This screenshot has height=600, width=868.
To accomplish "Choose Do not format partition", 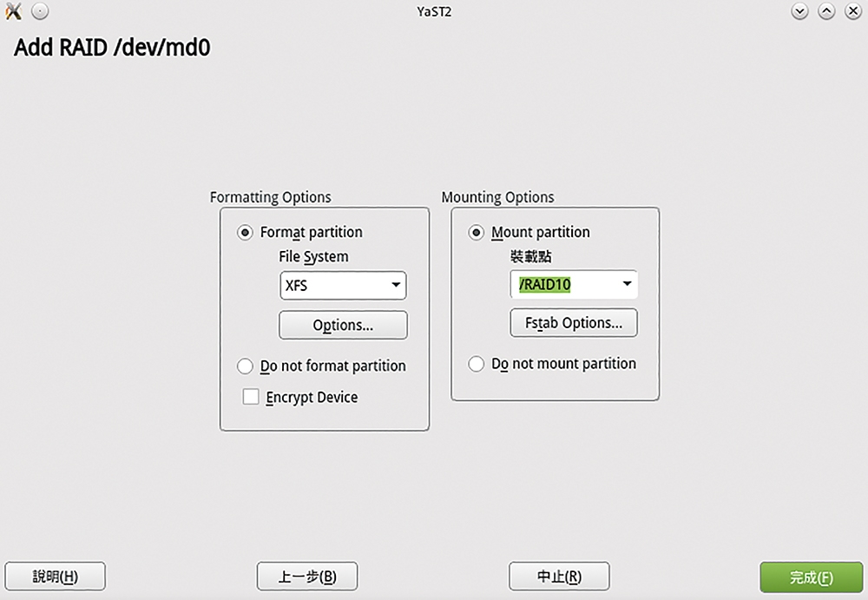I will click(246, 366).
